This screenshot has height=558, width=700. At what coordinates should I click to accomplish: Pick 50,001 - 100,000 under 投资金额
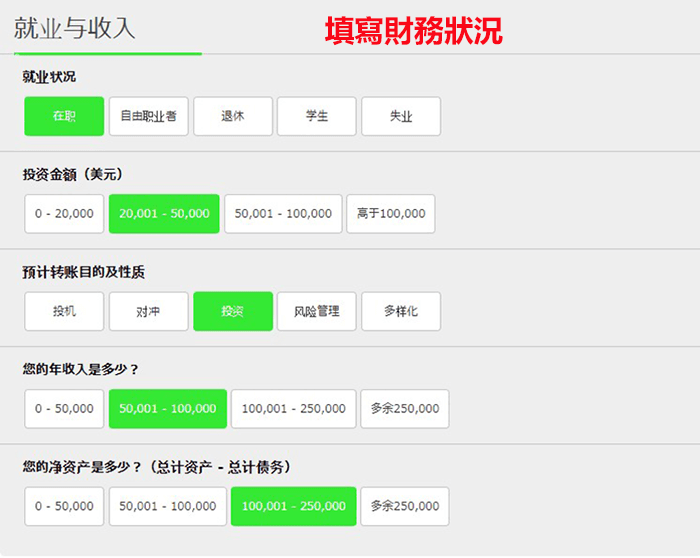(283, 213)
